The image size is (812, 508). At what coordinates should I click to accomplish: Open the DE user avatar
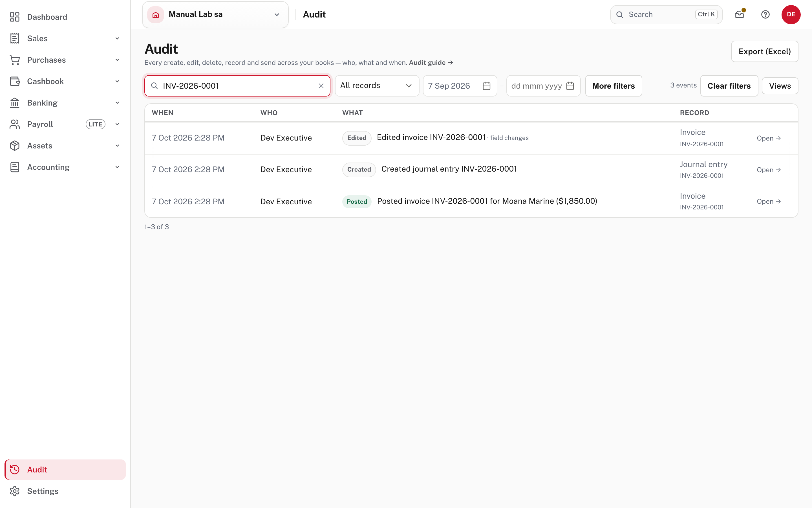click(791, 14)
